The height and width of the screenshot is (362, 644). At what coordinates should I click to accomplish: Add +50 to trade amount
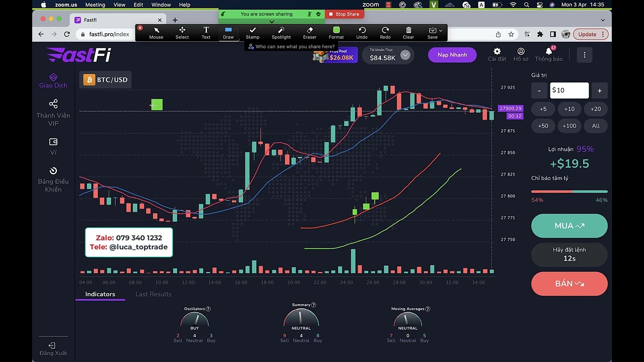543,126
